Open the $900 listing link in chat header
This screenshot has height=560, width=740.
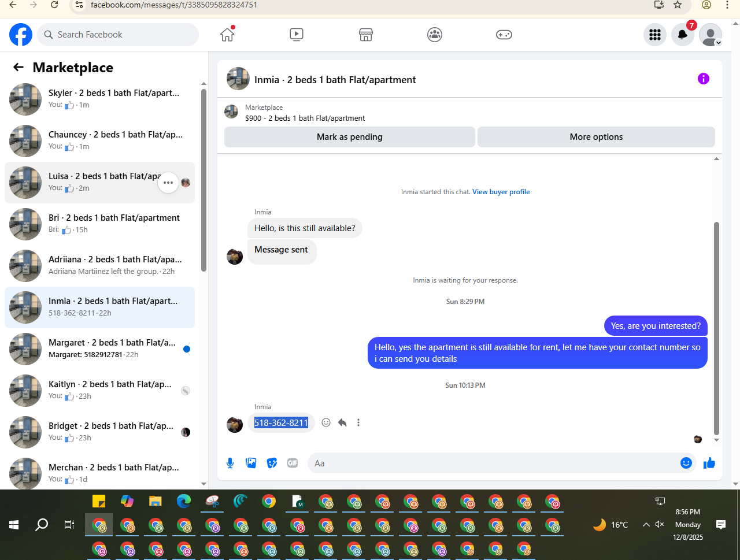pyautogui.click(x=305, y=118)
